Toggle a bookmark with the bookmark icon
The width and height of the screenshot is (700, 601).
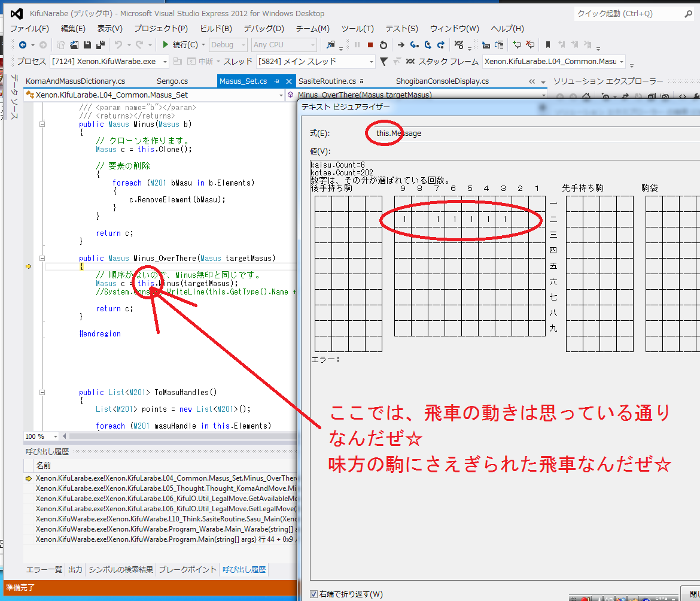[x=548, y=45]
